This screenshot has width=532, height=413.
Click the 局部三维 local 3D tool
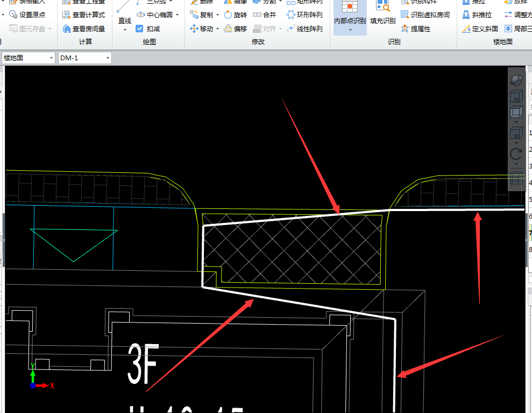click(518, 29)
